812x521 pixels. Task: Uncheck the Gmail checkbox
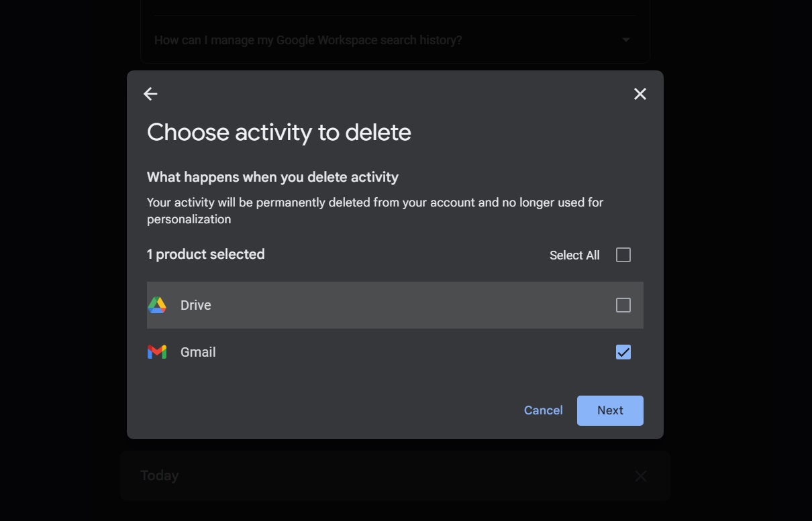click(x=623, y=352)
